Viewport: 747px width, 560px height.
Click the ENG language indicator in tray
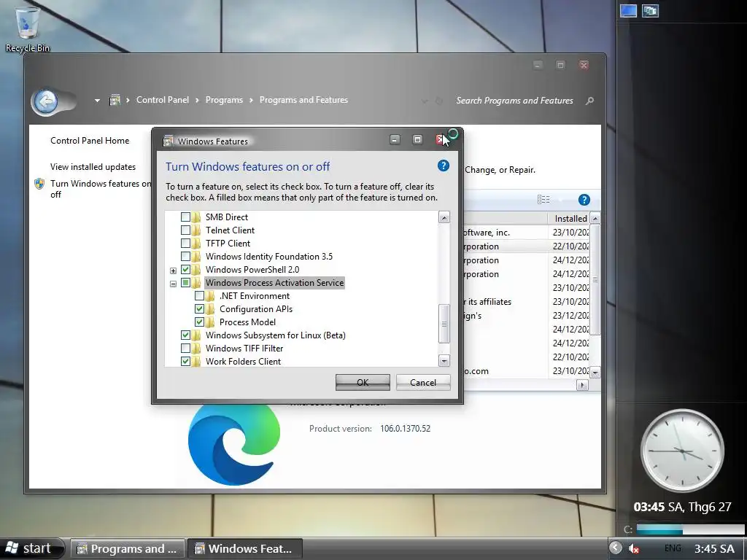tap(673, 548)
